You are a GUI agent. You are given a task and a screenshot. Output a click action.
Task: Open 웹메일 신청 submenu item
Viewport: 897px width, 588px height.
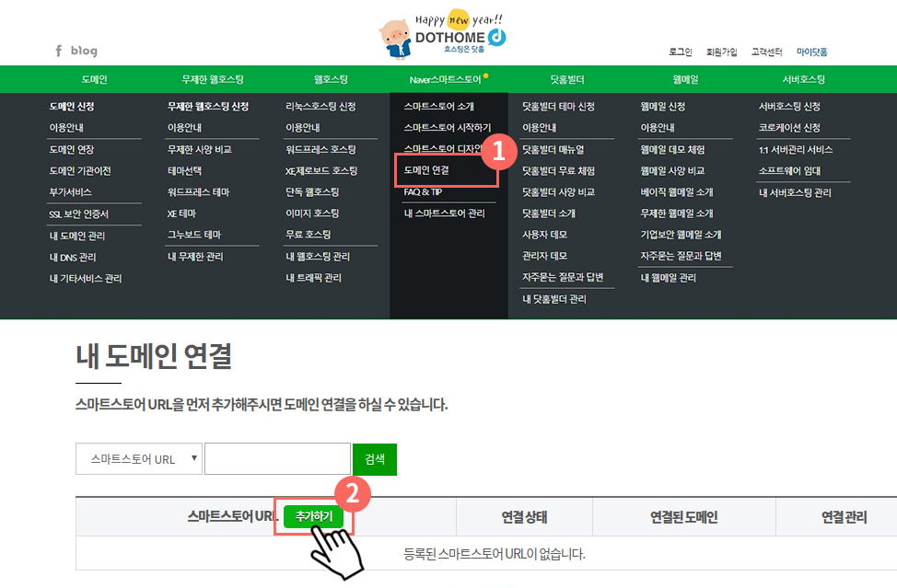[x=663, y=107]
